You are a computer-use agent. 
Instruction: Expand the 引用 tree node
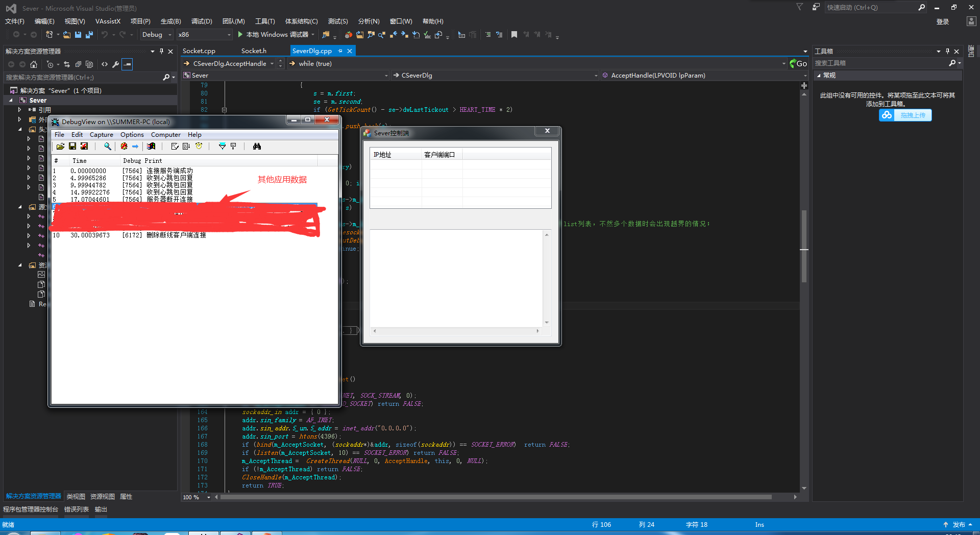pyautogui.click(x=20, y=110)
